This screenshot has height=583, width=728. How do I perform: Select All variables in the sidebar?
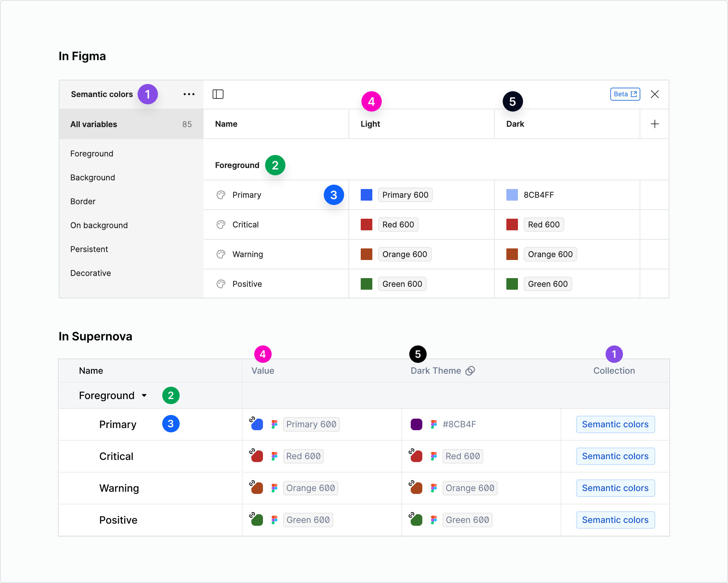click(x=93, y=124)
